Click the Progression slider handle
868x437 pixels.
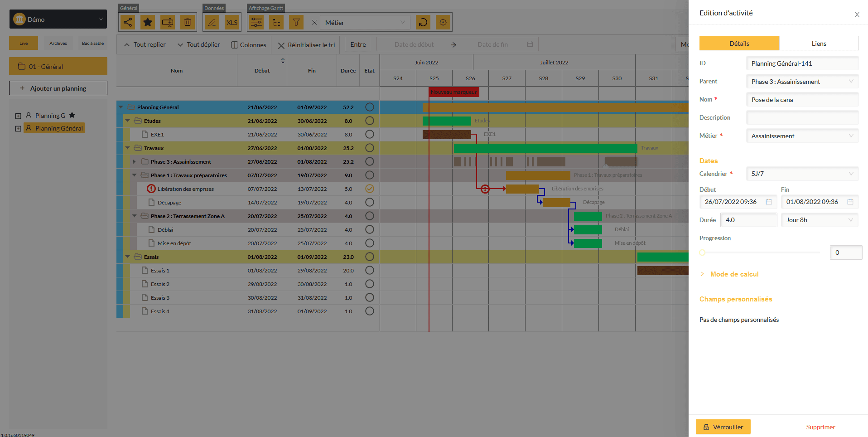[702, 252]
